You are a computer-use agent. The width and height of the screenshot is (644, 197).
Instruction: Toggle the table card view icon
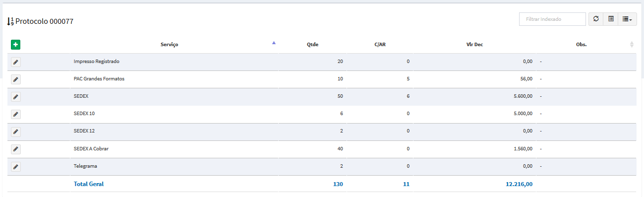pyautogui.click(x=611, y=19)
